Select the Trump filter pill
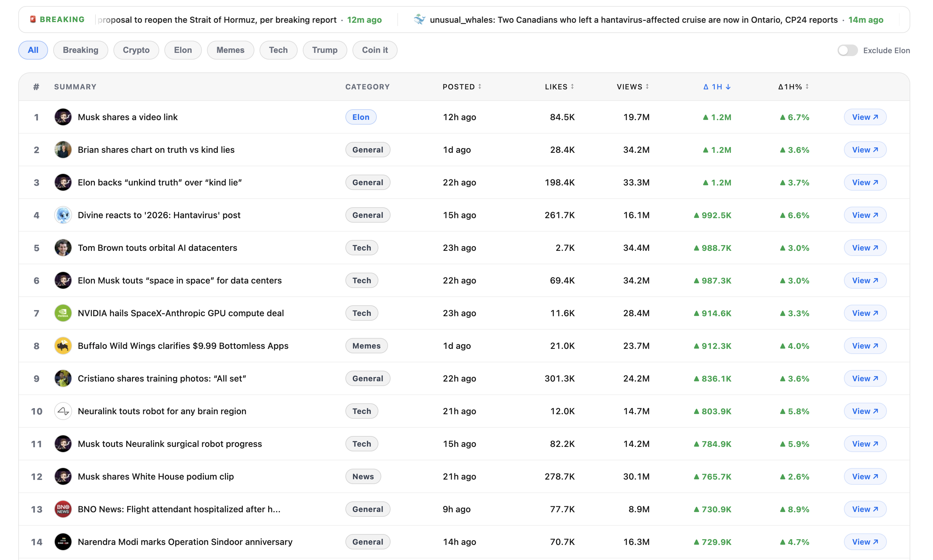 pos(325,50)
